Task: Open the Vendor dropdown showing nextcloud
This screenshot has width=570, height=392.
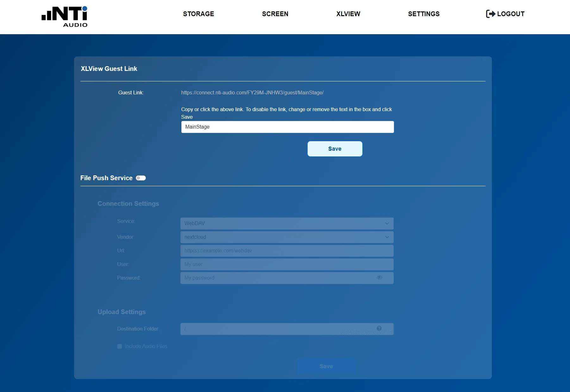Action: coord(286,237)
